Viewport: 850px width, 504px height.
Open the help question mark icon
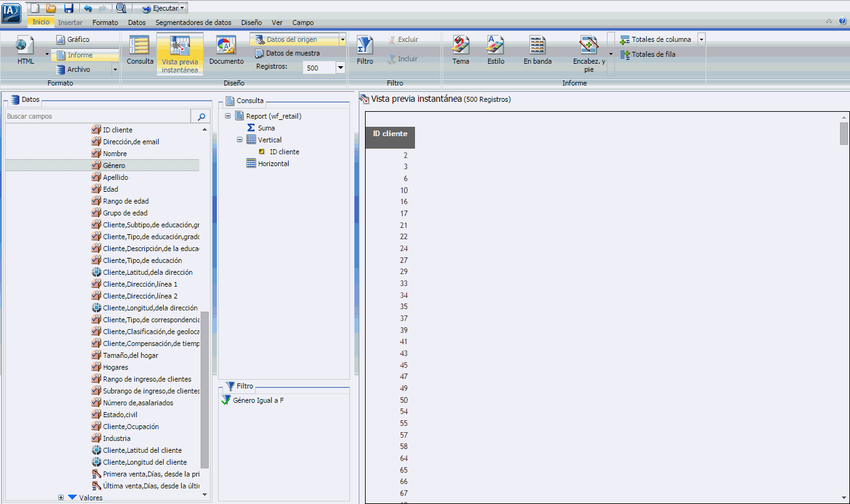842,21
